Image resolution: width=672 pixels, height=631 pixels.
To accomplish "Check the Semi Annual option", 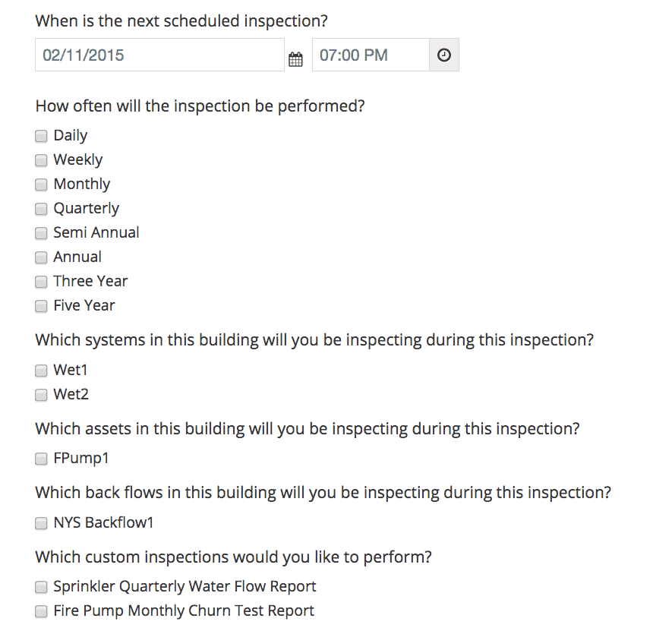I will [41, 234].
